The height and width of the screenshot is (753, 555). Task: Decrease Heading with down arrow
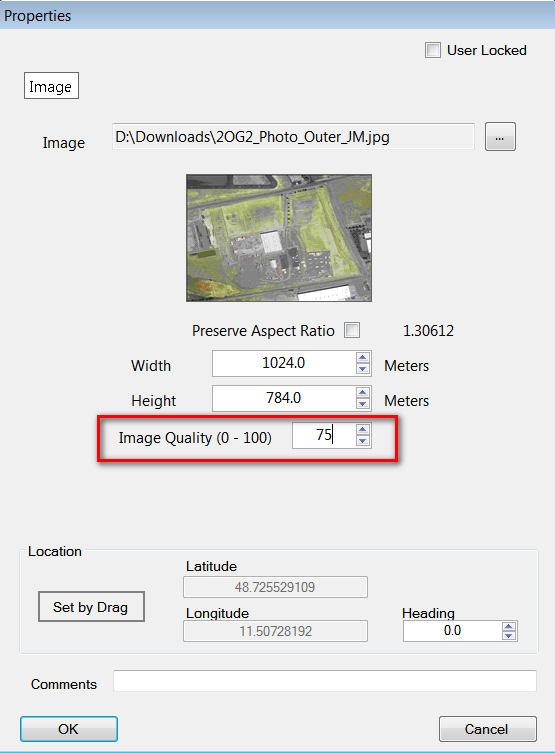click(509, 636)
